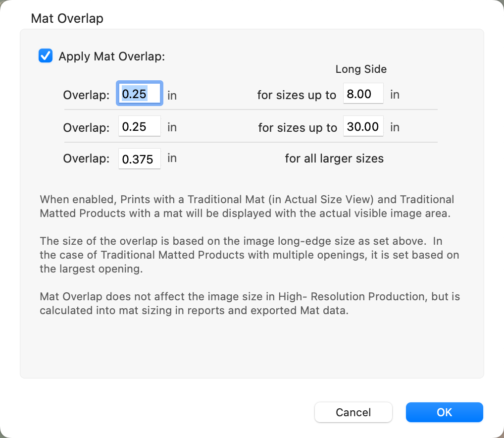The width and height of the screenshot is (504, 438).
Task: Select the Overlap field containing 0.375
Action: click(x=140, y=159)
